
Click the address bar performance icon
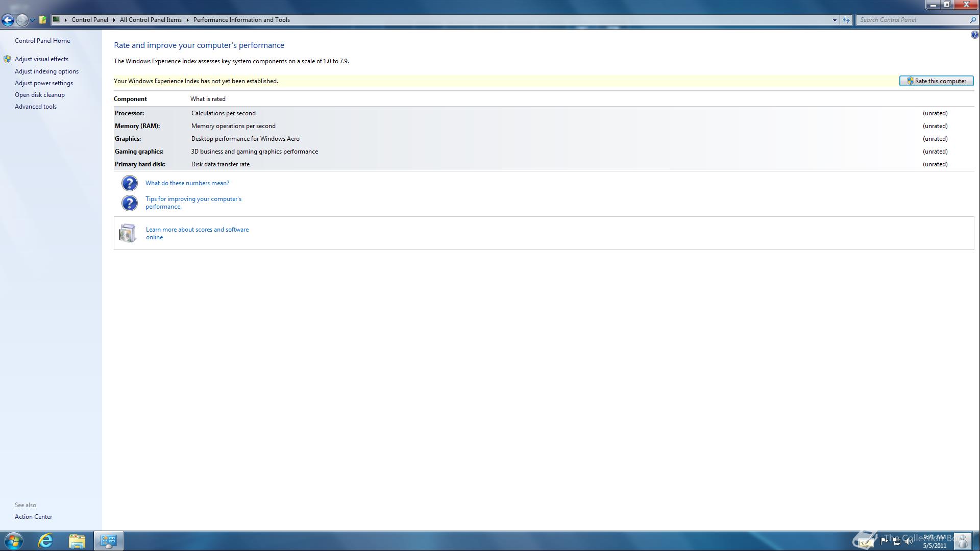[57, 20]
